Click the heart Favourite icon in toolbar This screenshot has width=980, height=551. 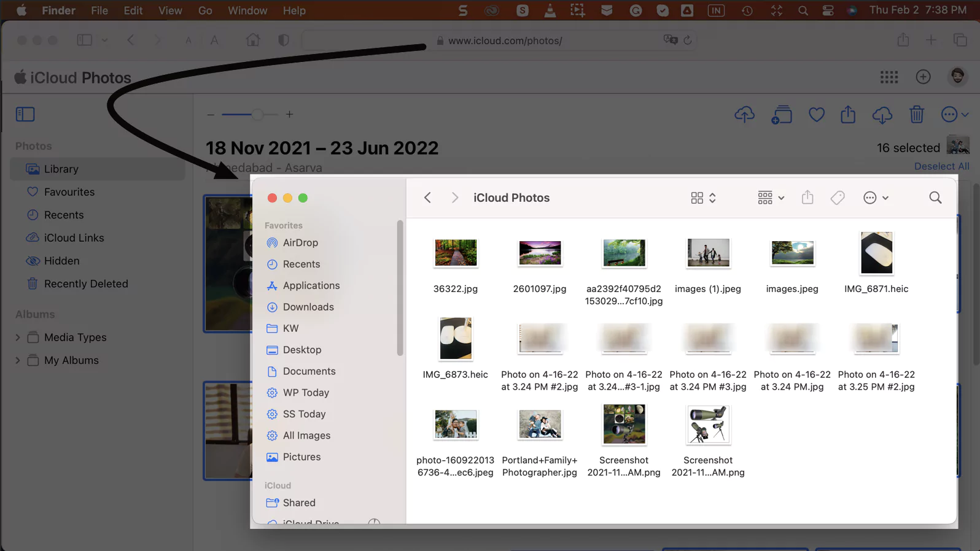click(x=816, y=115)
